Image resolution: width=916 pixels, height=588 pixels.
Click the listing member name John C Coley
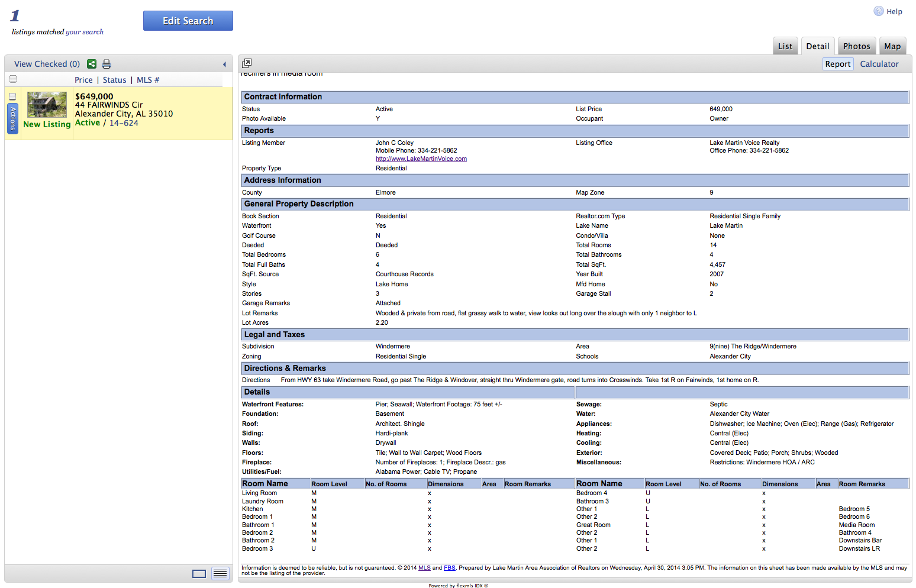pos(395,143)
